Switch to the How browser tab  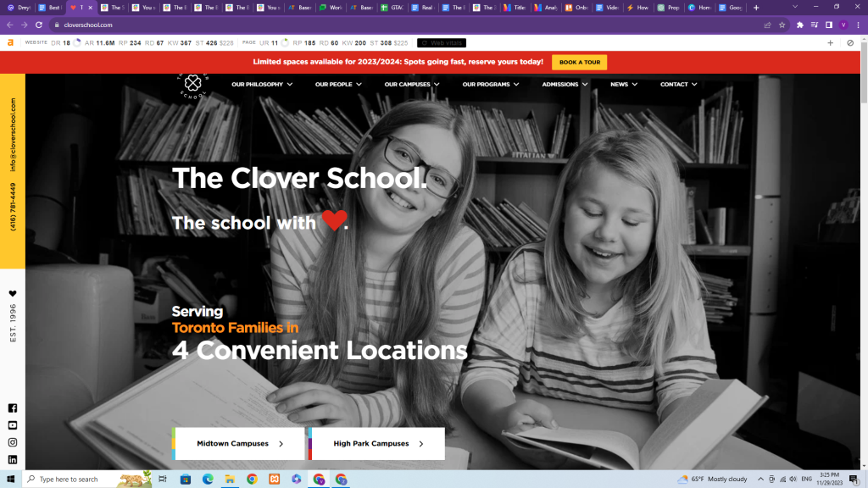click(x=637, y=8)
